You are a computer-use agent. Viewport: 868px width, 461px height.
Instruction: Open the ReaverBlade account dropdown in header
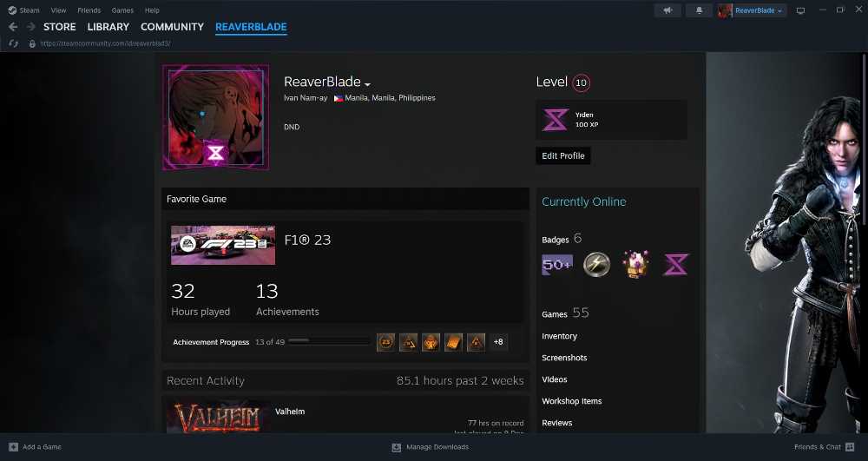tap(753, 10)
